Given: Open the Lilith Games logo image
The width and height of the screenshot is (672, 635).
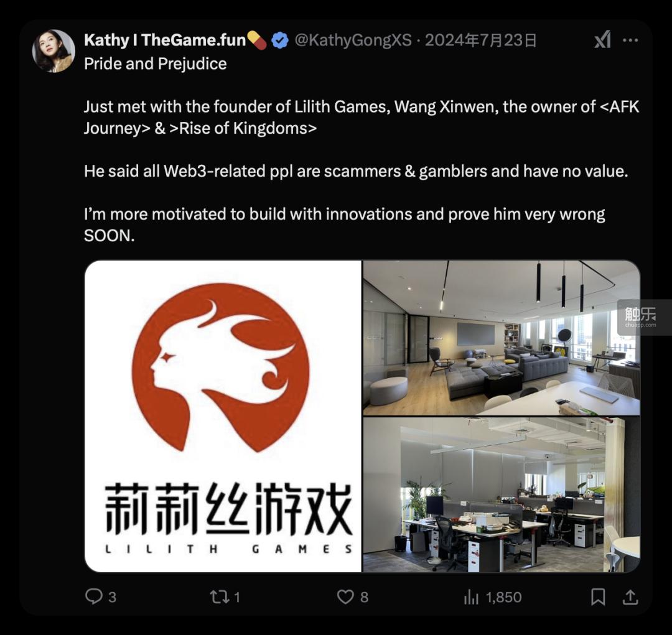Looking at the screenshot, I should tap(223, 416).
